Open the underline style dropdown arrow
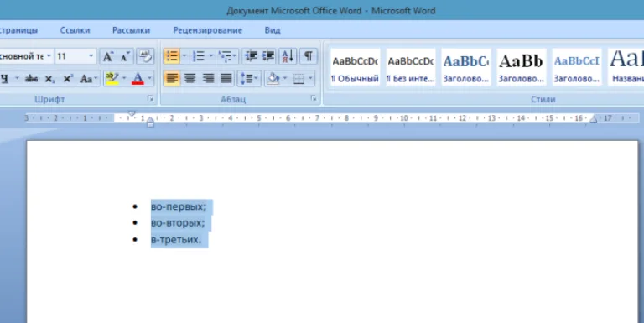 click(17, 78)
